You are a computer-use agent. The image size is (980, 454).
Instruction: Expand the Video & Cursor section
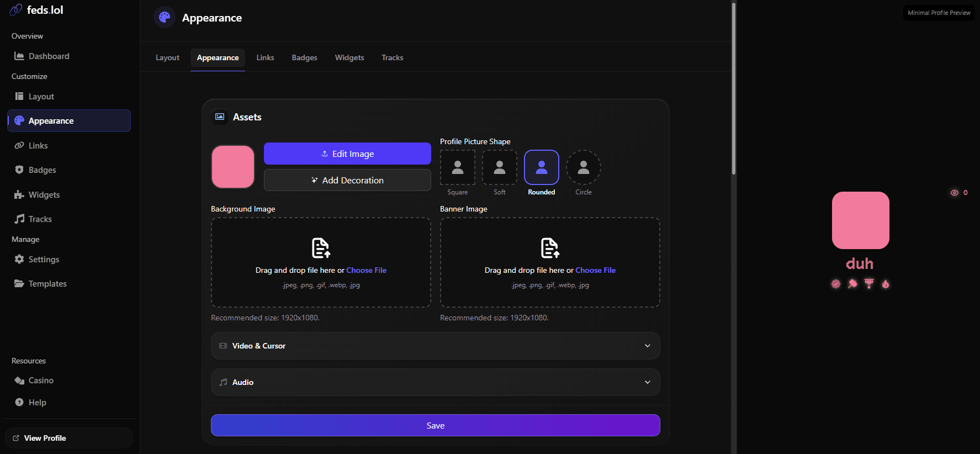[436, 346]
